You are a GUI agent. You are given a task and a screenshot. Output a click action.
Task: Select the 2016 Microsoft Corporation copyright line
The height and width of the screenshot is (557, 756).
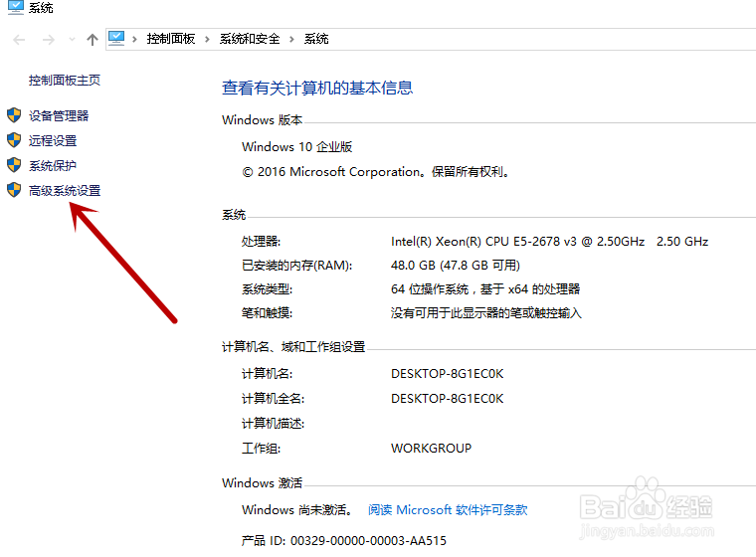[x=376, y=172]
